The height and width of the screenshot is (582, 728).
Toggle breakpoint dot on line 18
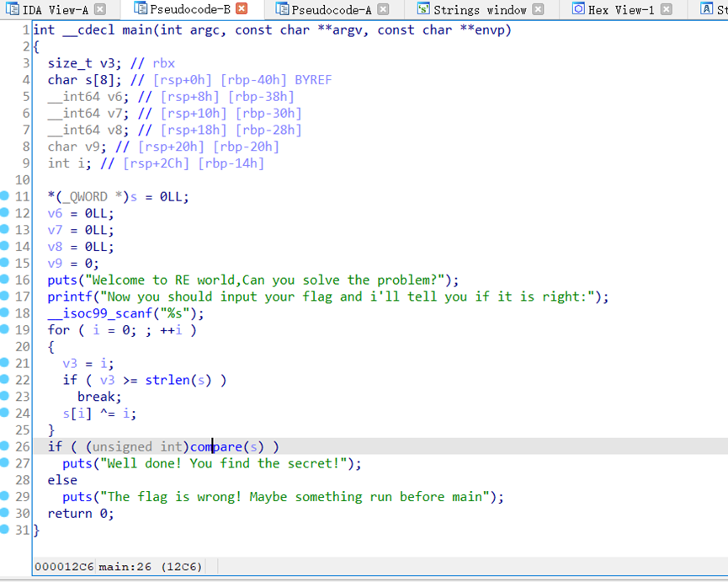pyautogui.click(x=5, y=313)
